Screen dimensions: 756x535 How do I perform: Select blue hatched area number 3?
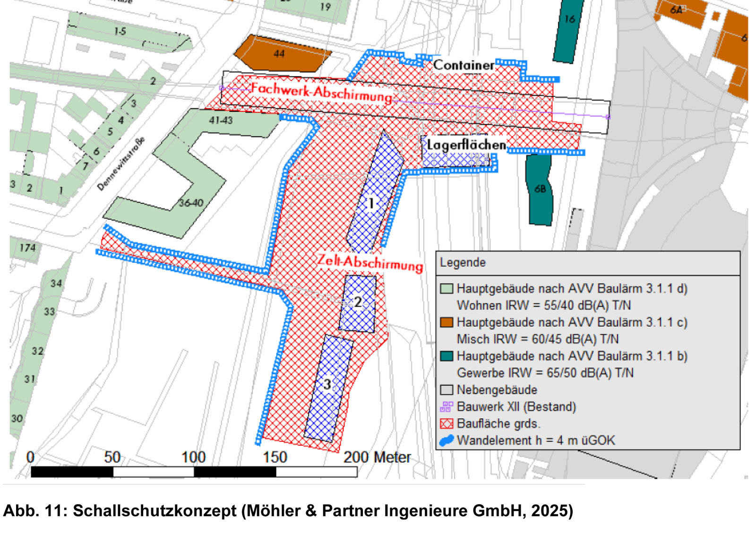pyautogui.click(x=328, y=388)
